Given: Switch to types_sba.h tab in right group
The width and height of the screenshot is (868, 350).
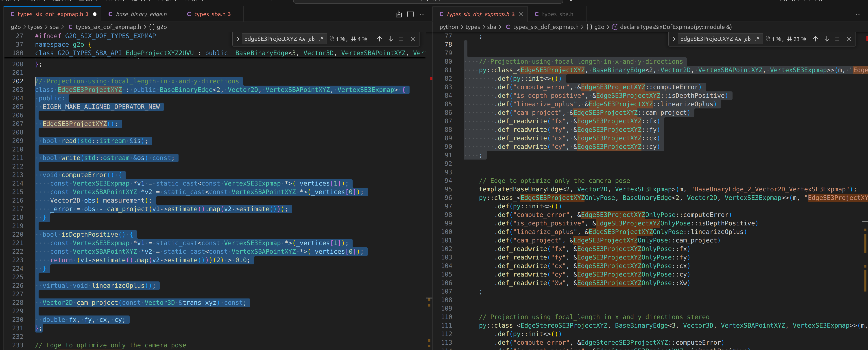Looking at the screenshot, I should click(557, 14).
